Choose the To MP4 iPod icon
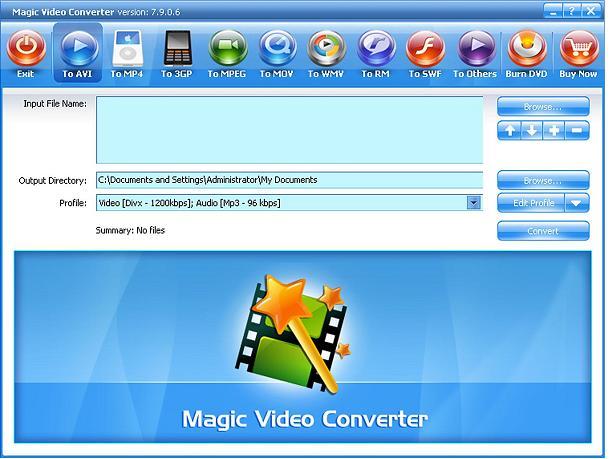The image size is (612, 459). click(x=127, y=48)
